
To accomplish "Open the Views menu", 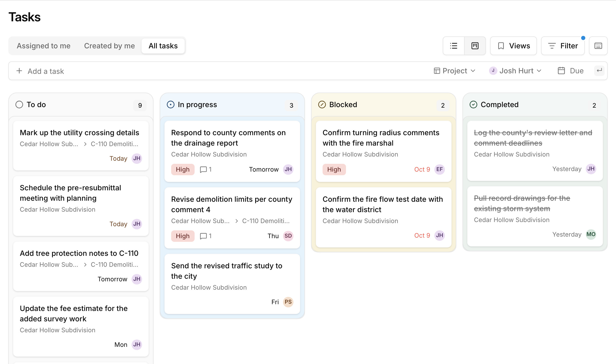I will (514, 46).
